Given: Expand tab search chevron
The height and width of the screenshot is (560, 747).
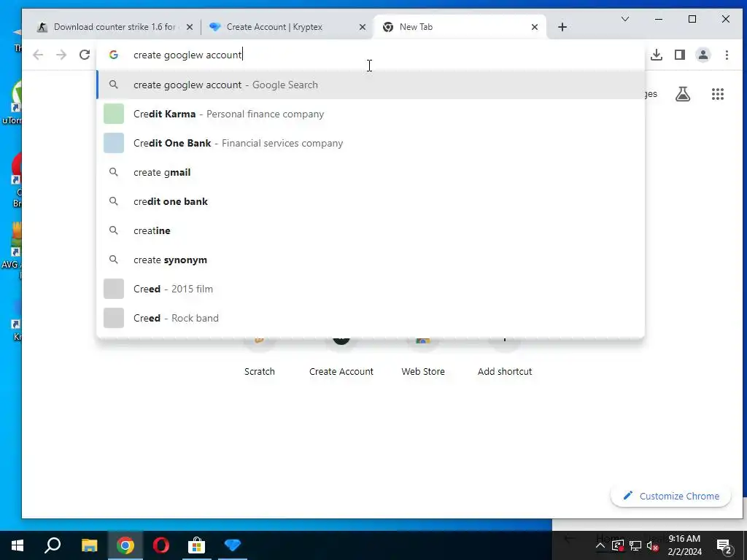Looking at the screenshot, I should coord(625,19).
